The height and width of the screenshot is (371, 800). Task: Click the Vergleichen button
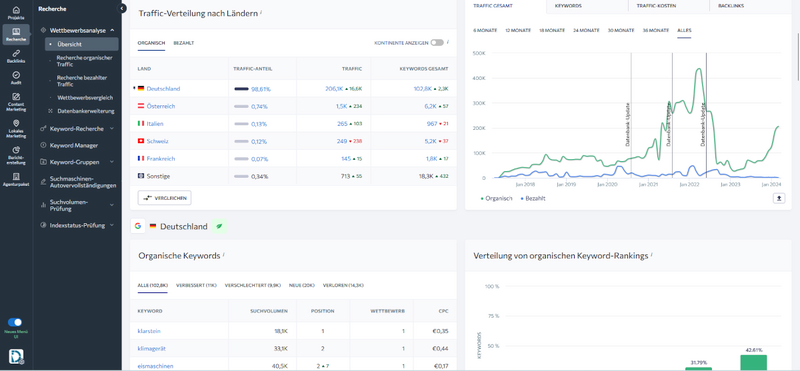164,197
